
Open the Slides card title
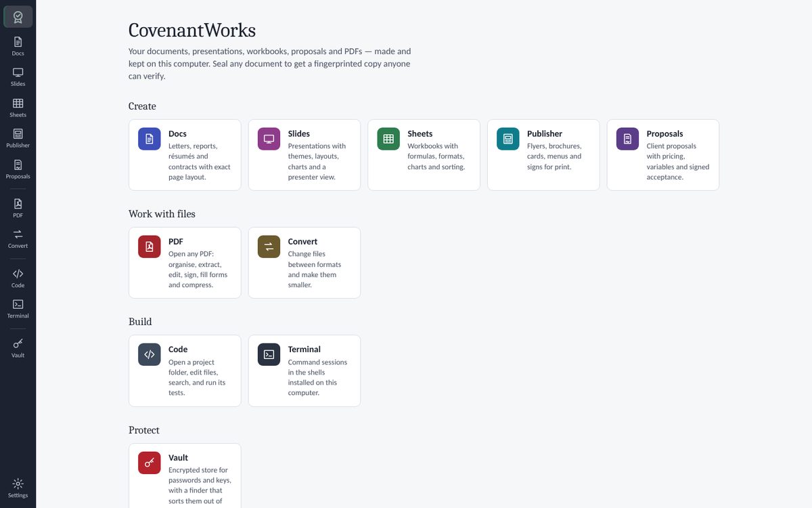click(x=299, y=133)
